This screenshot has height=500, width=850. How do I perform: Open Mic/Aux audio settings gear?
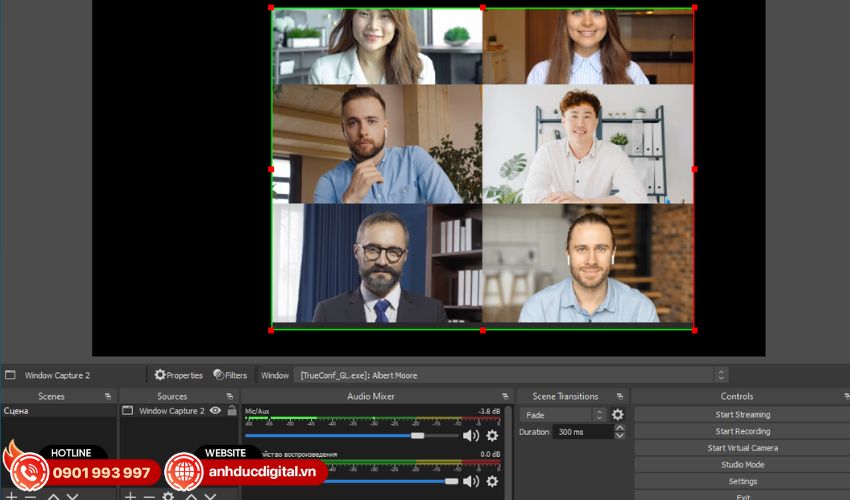coord(492,436)
